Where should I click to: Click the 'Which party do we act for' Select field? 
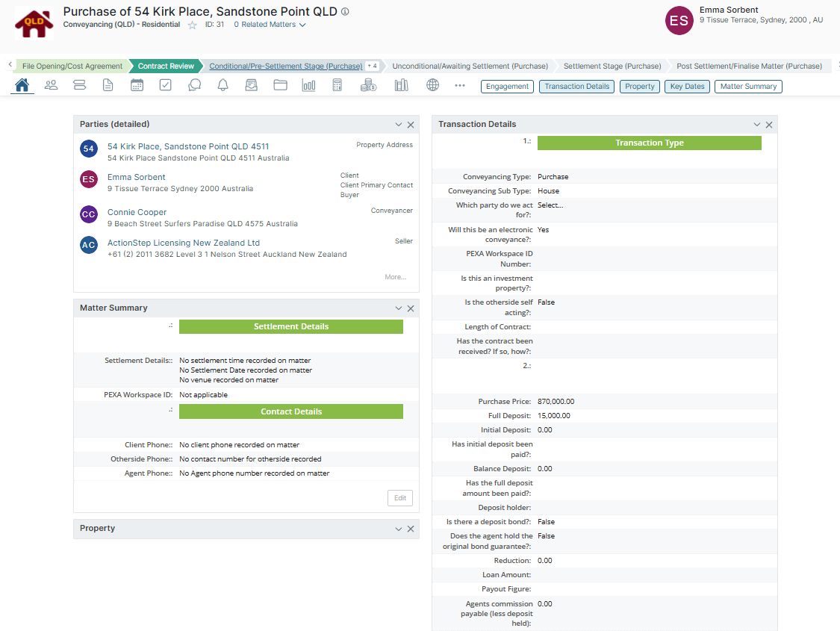tap(550, 205)
